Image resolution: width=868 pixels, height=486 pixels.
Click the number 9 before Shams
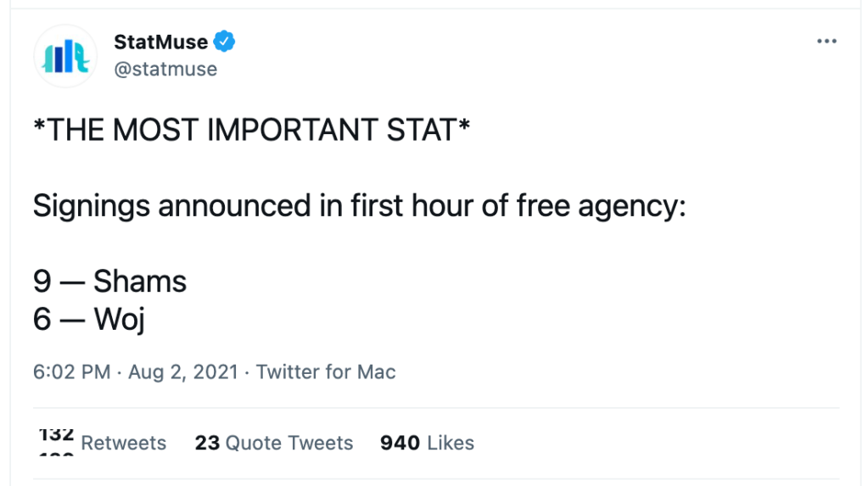pyautogui.click(x=42, y=281)
